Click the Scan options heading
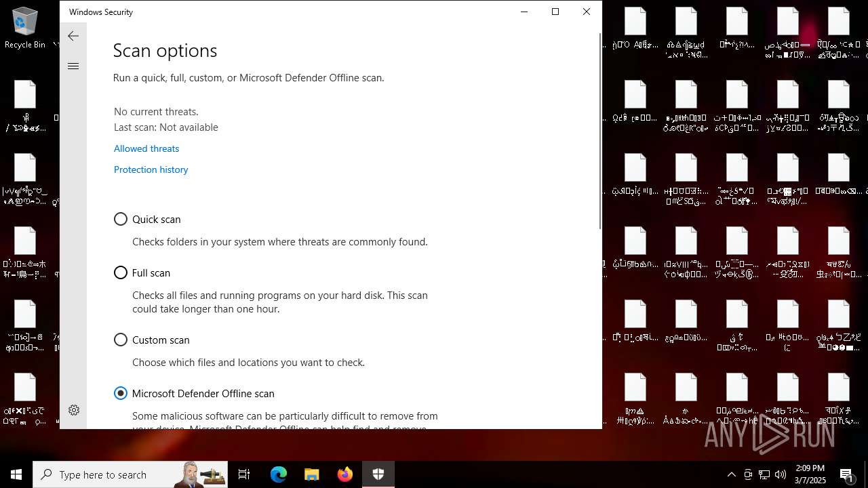The width and height of the screenshot is (868, 488). coord(165,51)
